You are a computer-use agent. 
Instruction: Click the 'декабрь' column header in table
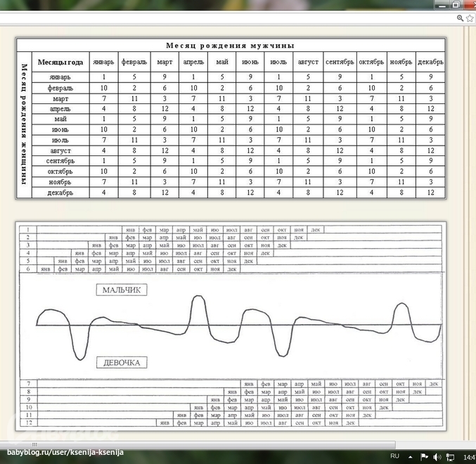point(430,62)
